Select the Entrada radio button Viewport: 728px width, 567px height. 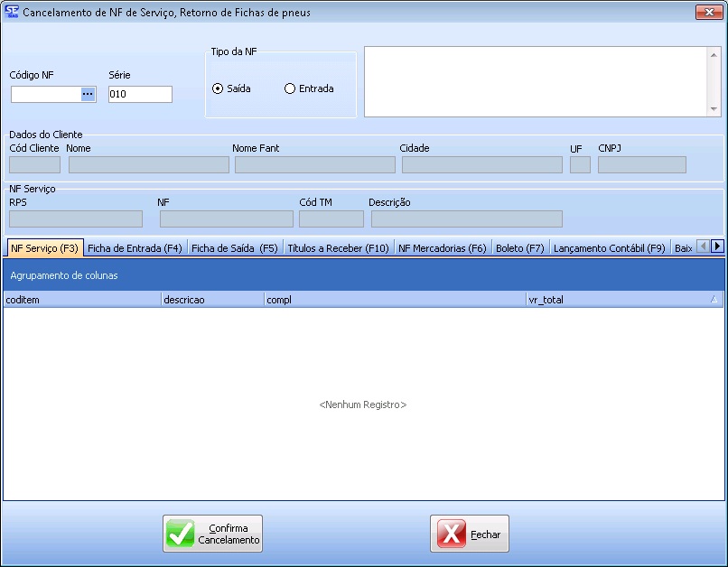point(290,88)
